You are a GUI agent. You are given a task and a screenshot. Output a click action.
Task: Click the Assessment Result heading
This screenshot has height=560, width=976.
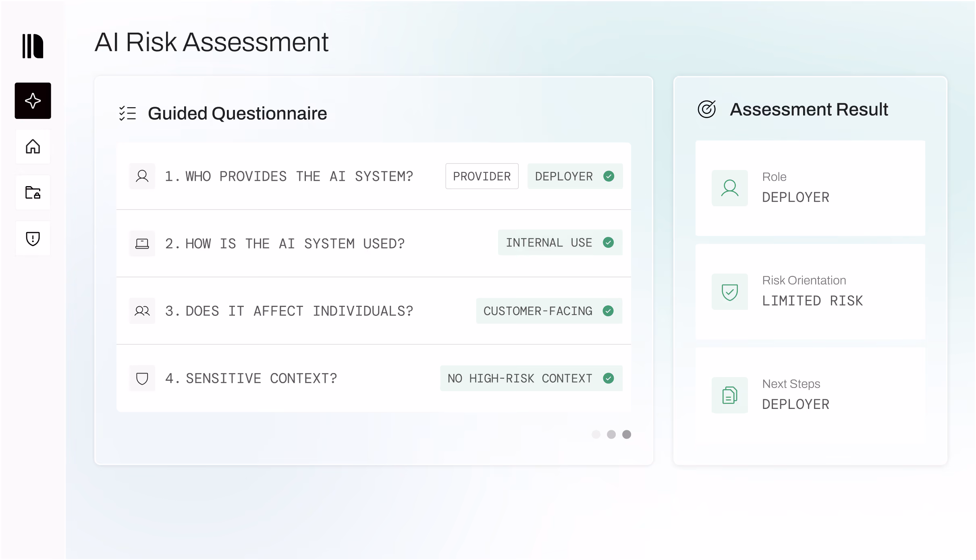(809, 110)
